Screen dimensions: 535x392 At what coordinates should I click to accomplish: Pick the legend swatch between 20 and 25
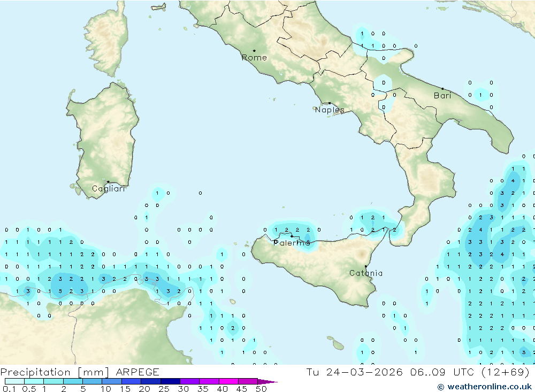(x=151, y=381)
